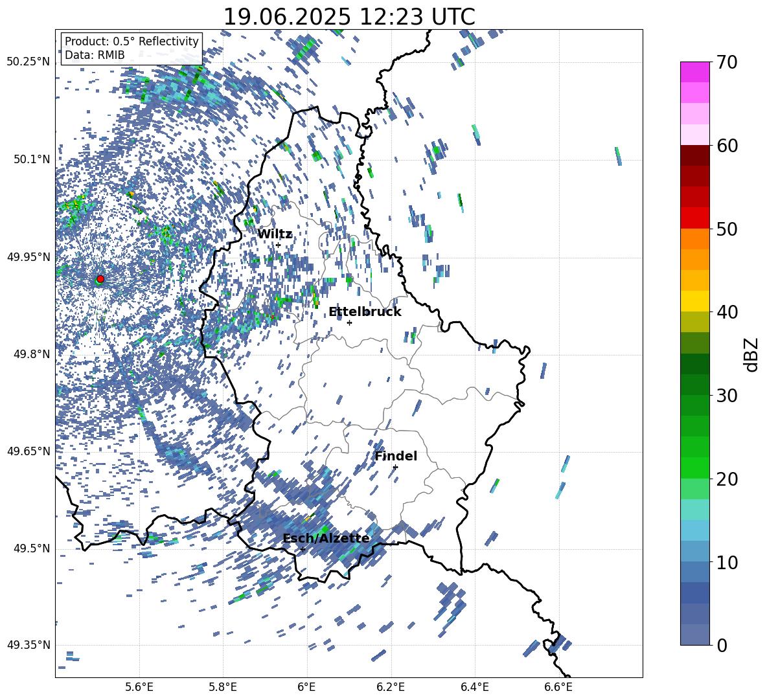
Task: Click the colorbar tick label 20
Action: (x=727, y=479)
